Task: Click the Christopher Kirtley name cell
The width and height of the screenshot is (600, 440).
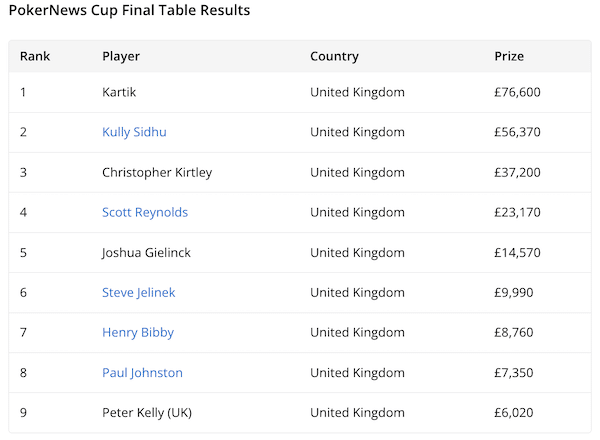Action: click(157, 172)
